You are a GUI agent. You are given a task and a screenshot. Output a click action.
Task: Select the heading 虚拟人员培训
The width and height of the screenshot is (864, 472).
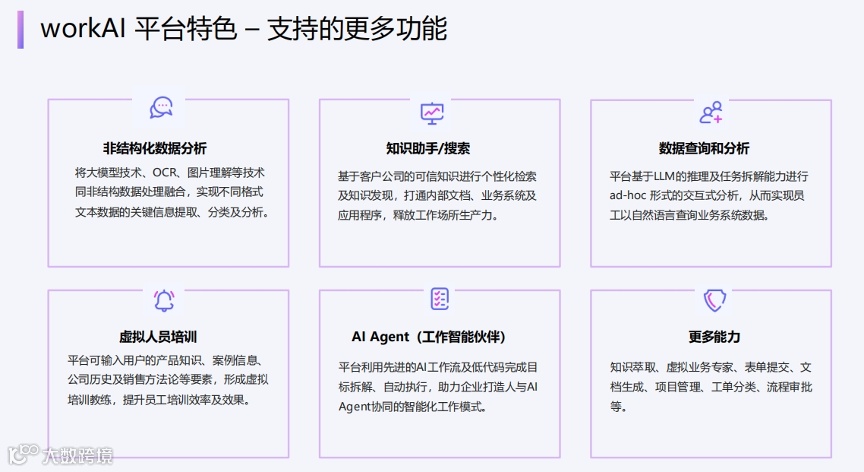[x=158, y=337]
